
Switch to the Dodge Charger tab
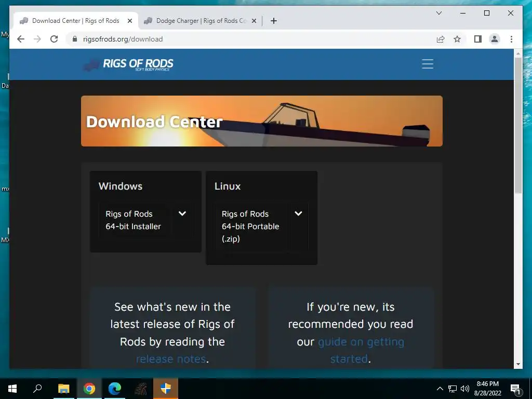201,21
